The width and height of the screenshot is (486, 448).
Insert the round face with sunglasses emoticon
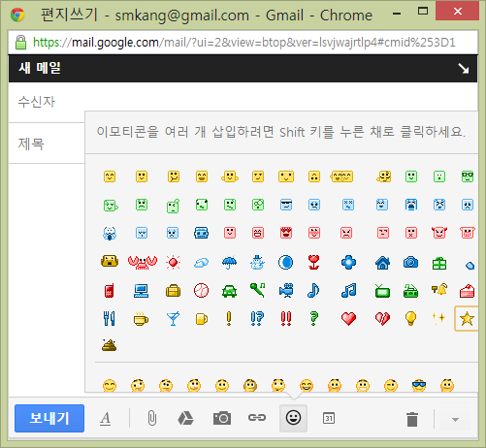pyautogui.click(x=419, y=385)
